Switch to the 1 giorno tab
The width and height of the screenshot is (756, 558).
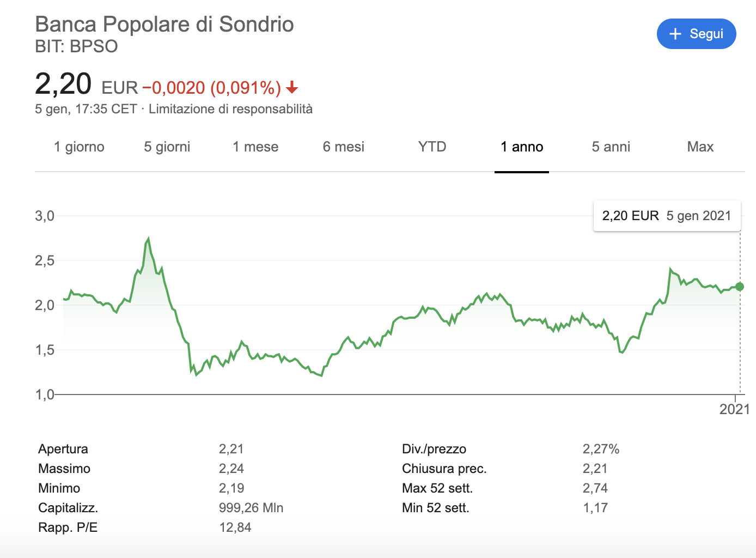tap(79, 147)
